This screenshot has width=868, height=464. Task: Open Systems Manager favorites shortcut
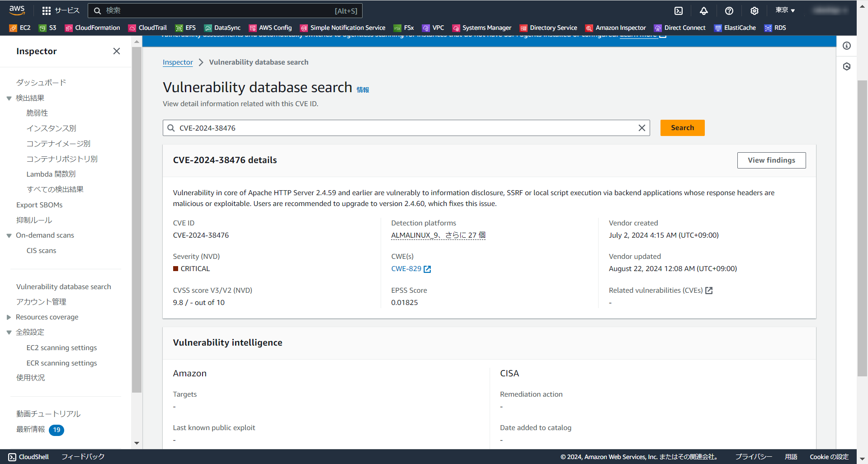click(x=482, y=28)
